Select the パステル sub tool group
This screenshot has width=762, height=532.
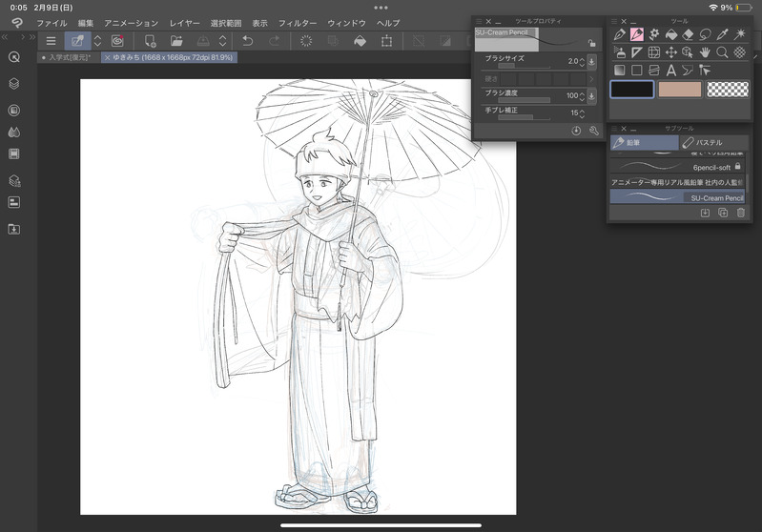click(x=711, y=143)
